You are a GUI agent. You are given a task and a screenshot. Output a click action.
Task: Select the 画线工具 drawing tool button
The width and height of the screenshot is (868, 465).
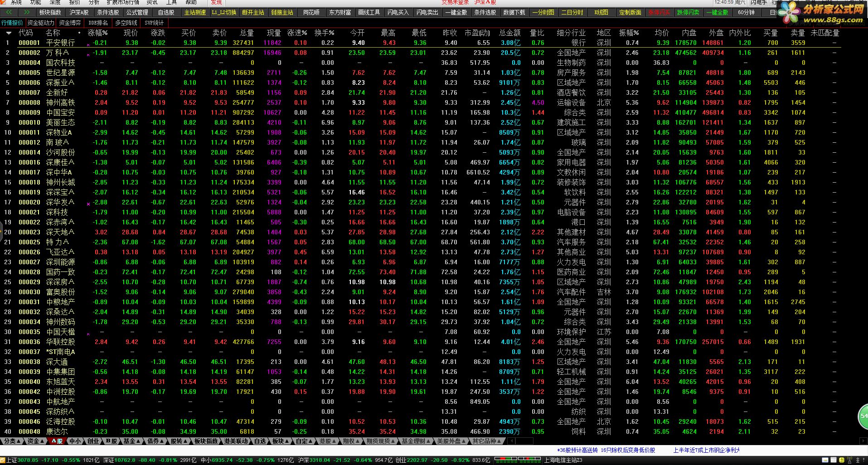point(369,12)
